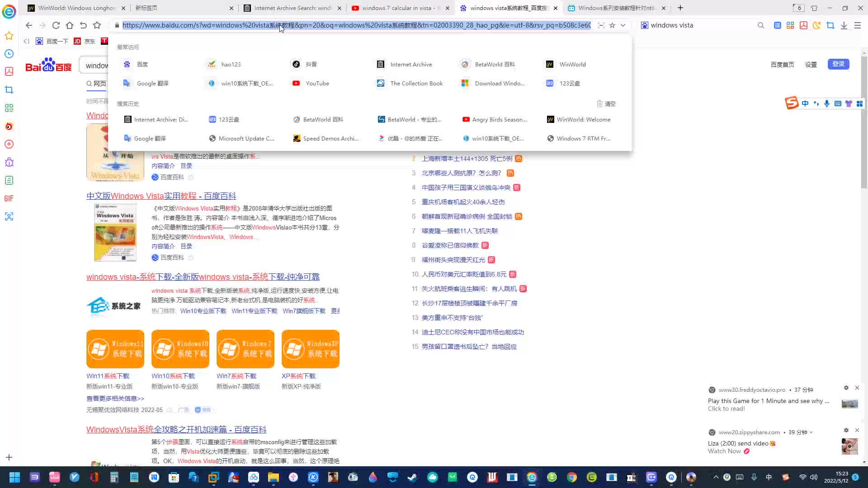Screen dimensions: 868x488
Task: Open sidebar history clock icon
Action: pyautogui.click(x=9, y=54)
